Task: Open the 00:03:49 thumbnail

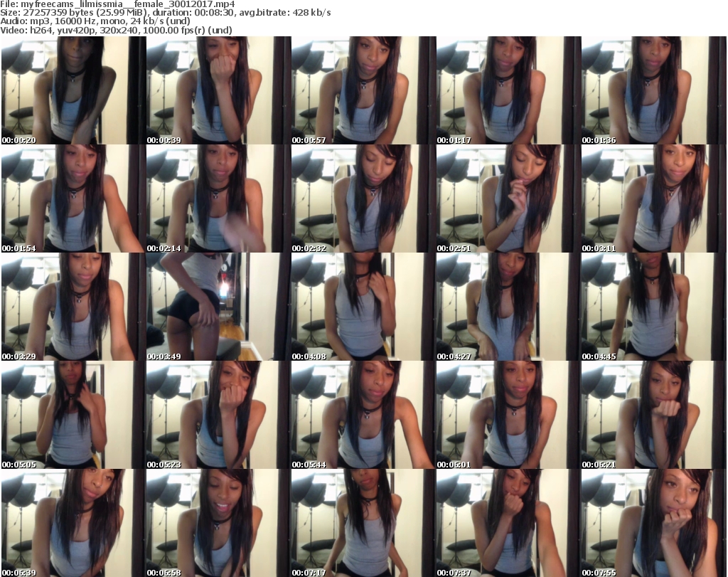Action: pos(219,307)
